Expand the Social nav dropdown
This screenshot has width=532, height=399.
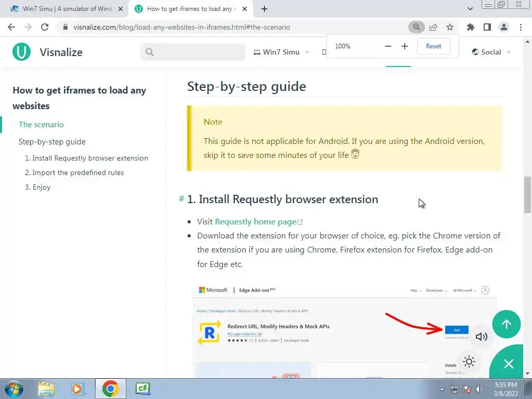pyautogui.click(x=491, y=52)
